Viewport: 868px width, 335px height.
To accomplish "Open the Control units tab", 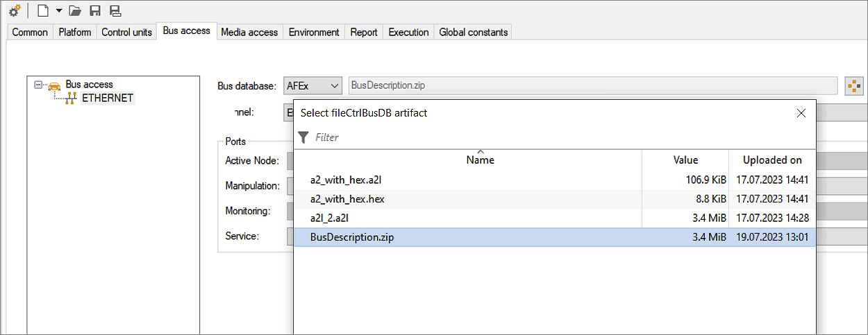I will coord(126,32).
